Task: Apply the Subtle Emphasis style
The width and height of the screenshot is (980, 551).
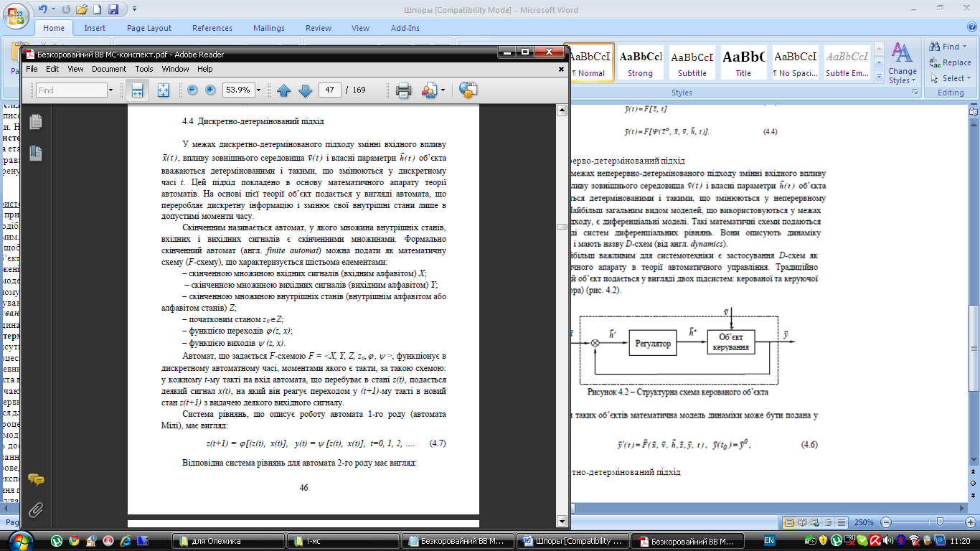Action: 847,63
